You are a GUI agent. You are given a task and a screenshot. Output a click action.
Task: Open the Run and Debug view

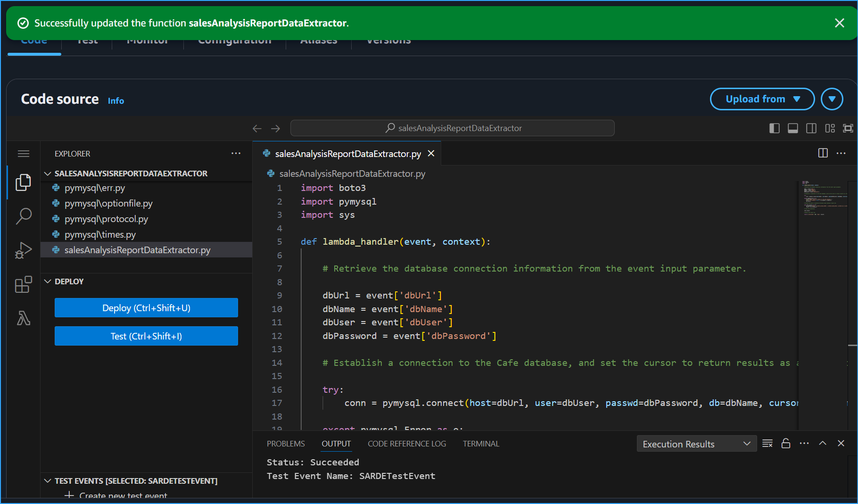coord(23,250)
